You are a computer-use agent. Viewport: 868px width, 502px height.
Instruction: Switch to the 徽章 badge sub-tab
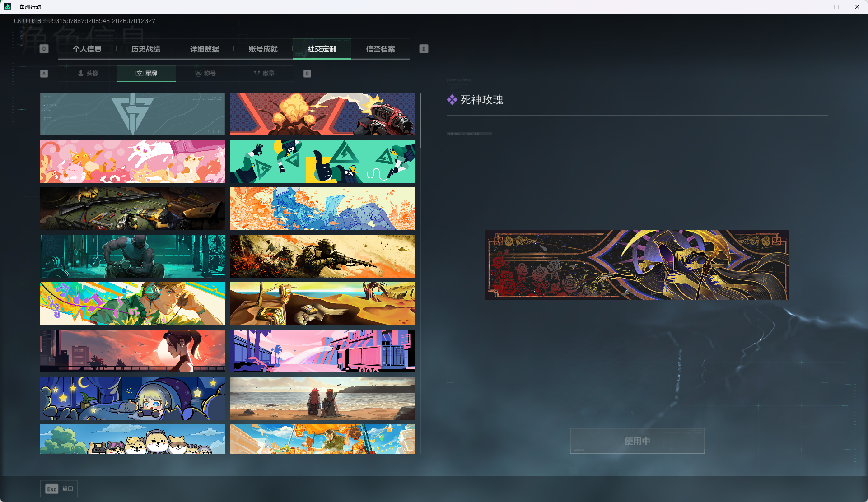click(x=264, y=73)
